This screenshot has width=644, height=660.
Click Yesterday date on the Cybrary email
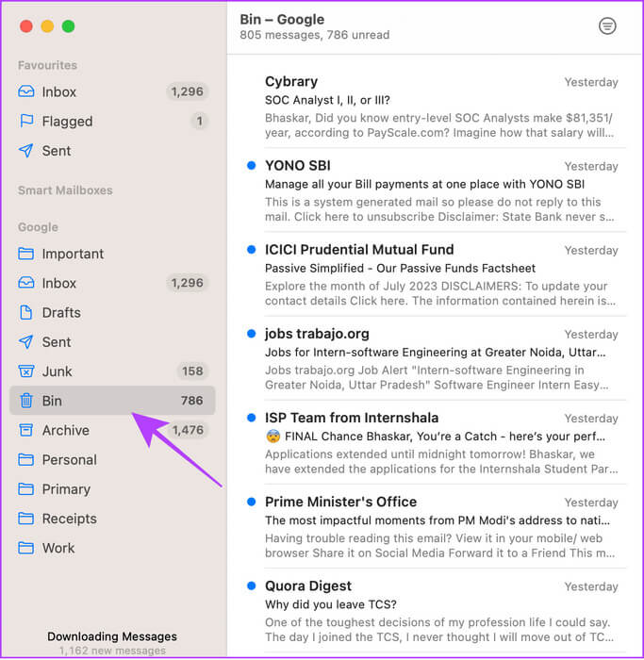tap(591, 82)
